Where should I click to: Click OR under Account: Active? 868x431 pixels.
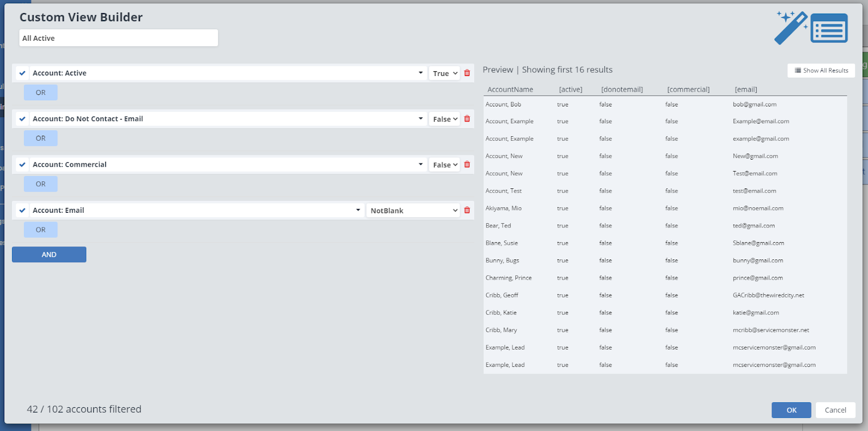tap(41, 93)
